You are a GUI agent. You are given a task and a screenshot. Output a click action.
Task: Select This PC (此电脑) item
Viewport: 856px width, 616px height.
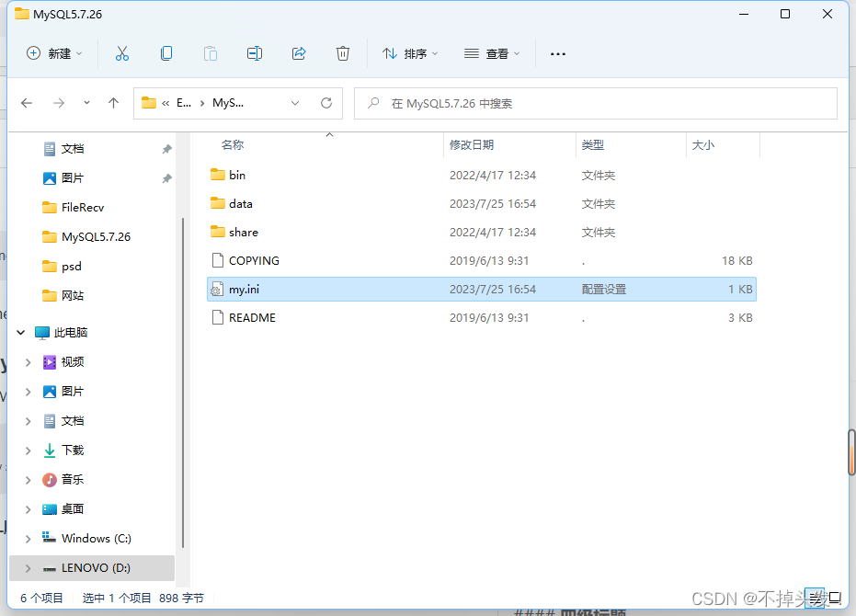[71, 332]
